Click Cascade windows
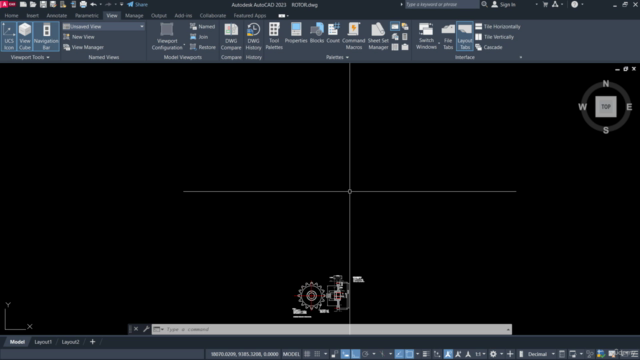This screenshot has width=640, height=360. pyautogui.click(x=489, y=47)
